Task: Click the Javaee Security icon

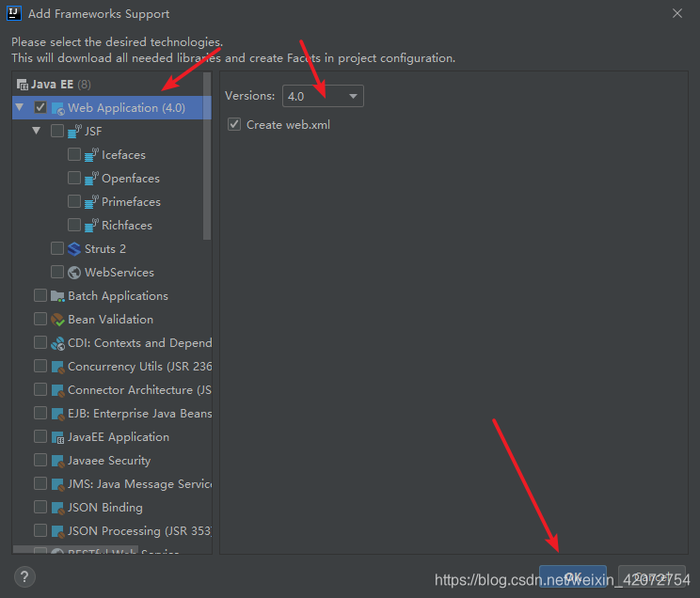Action: point(58,461)
